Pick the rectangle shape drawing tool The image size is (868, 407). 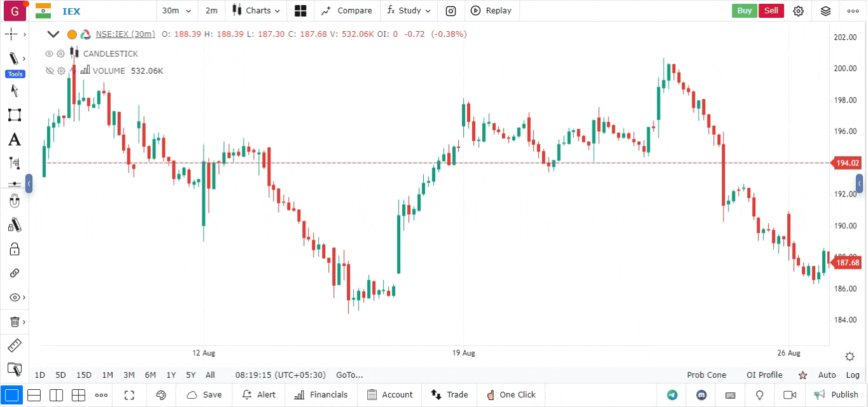14,115
